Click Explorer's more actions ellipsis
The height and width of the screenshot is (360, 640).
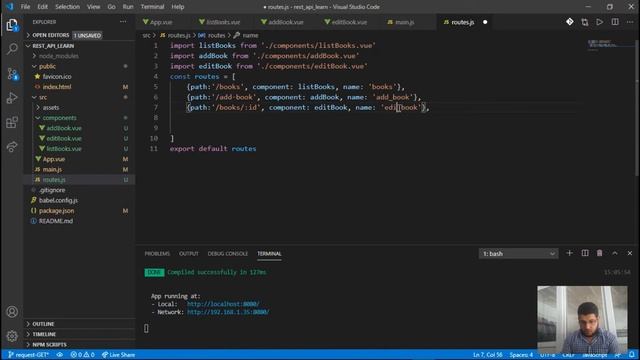click(x=123, y=22)
